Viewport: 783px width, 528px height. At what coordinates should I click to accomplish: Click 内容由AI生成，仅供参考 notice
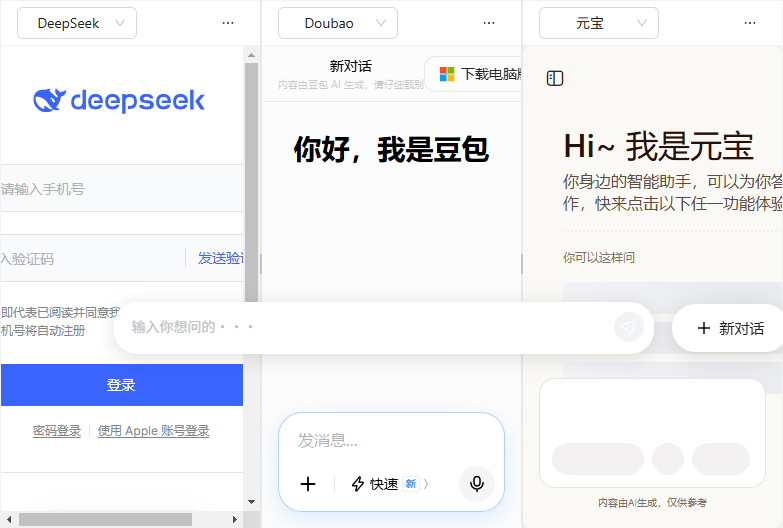[652, 503]
